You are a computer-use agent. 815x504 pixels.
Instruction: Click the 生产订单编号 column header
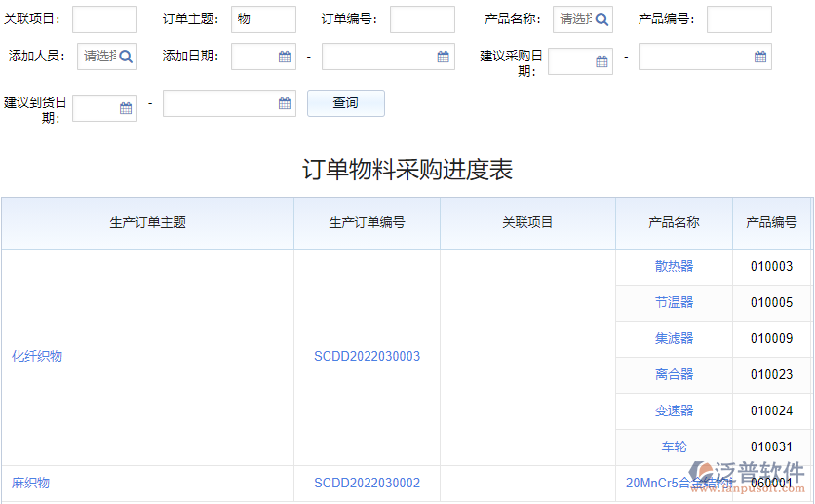click(x=367, y=223)
